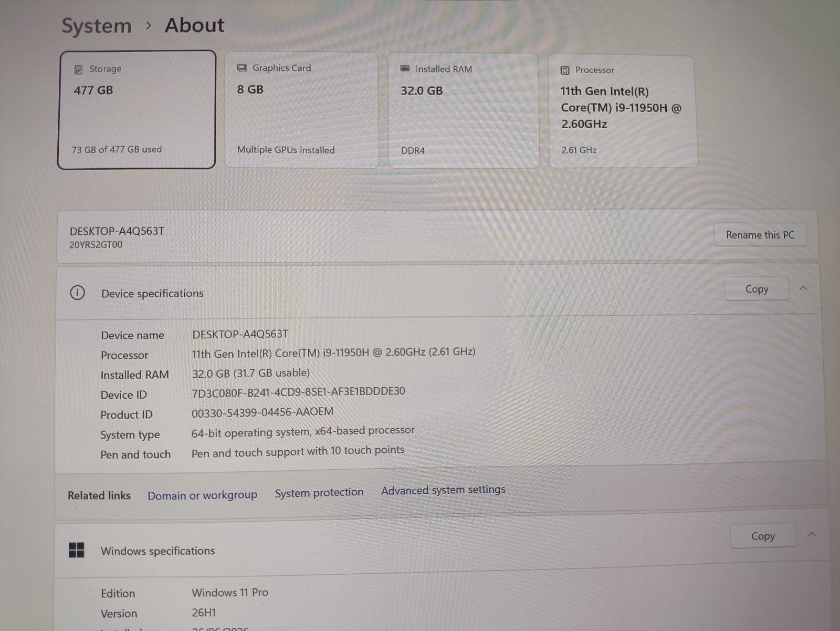This screenshot has width=840, height=631.
Task: Open the Installed RAM 32.0 GB card
Action: click(464, 110)
